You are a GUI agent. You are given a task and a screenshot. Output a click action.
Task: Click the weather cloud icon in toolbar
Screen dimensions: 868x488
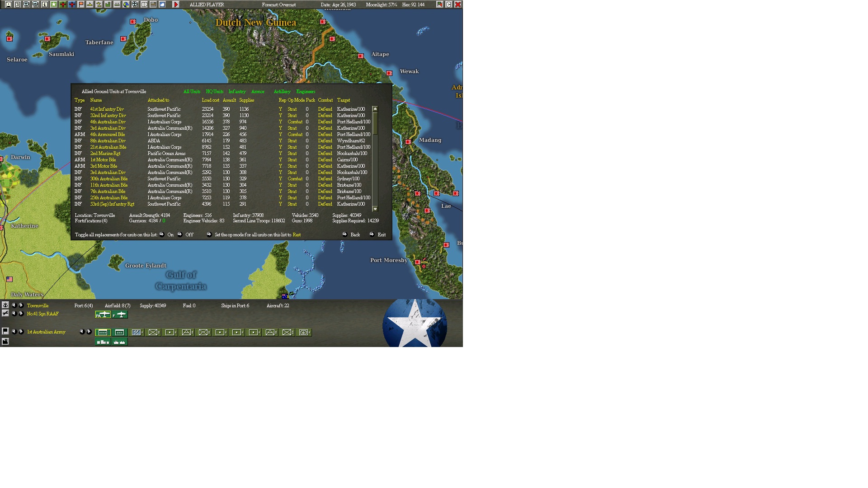coord(162,4)
